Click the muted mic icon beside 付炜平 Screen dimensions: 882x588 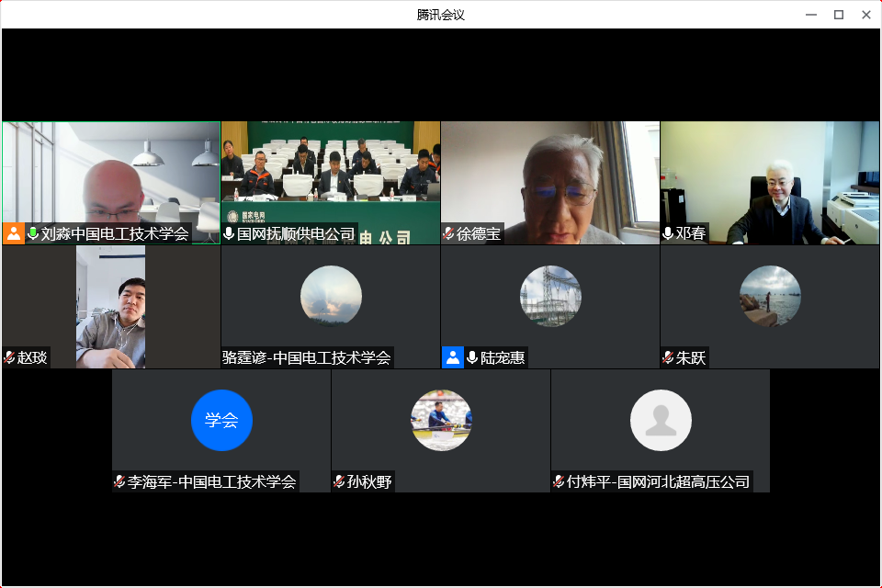coord(559,481)
